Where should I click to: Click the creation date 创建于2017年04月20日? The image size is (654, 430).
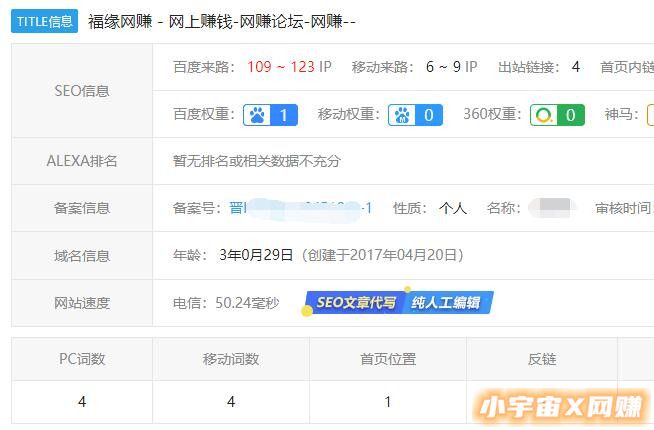(x=382, y=255)
